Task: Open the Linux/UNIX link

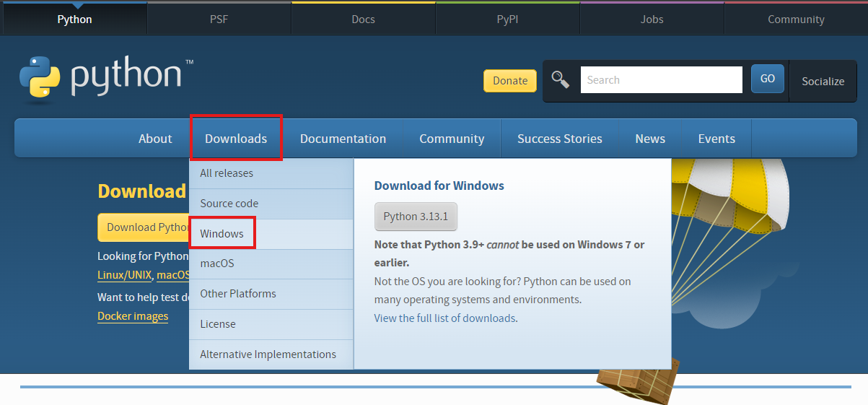Action: [x=125, y=275]
